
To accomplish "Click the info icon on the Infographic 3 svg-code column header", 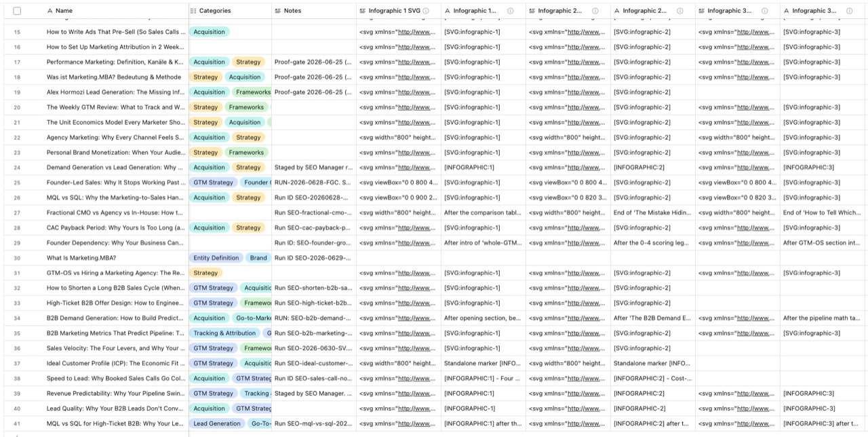I will pyautogui.click(x=765, y=11).
